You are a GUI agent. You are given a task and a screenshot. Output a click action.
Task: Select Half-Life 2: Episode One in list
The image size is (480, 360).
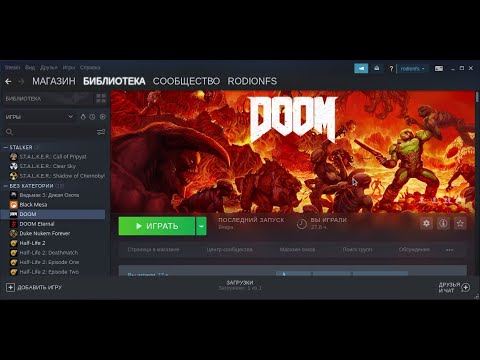point(53,262)
